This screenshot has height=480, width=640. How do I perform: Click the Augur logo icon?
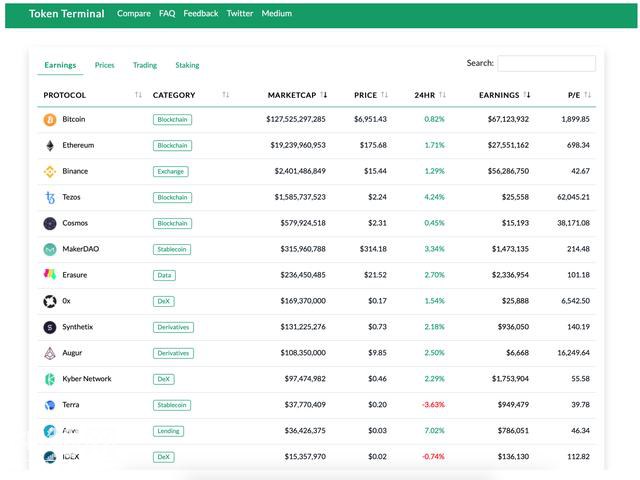50,353
